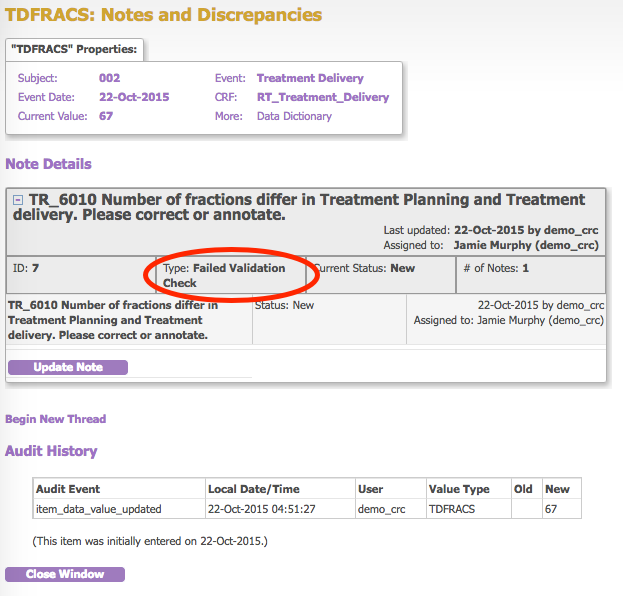Click the Update Note button
The height and width of the screenshot is (596, 623).
[x=67, y=367]
